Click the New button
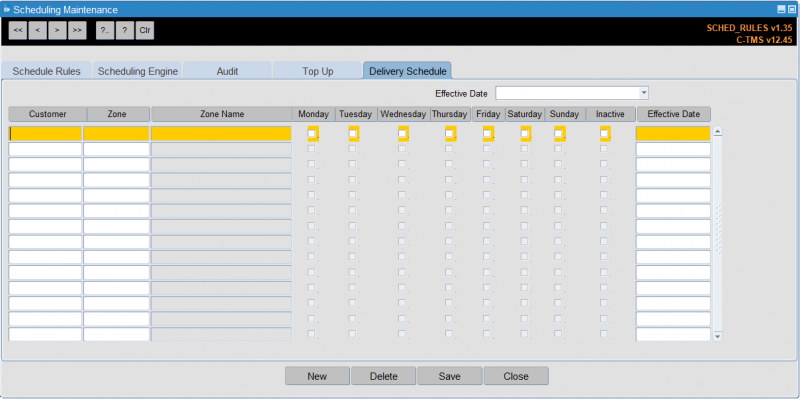Screen dimensions: 800x399 pos(317,377)
